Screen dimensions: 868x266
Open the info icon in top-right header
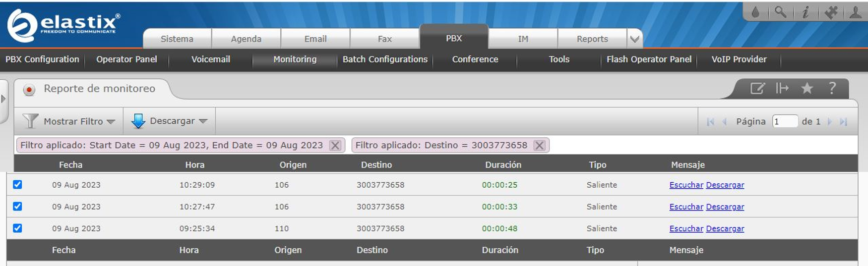point(806,12)
